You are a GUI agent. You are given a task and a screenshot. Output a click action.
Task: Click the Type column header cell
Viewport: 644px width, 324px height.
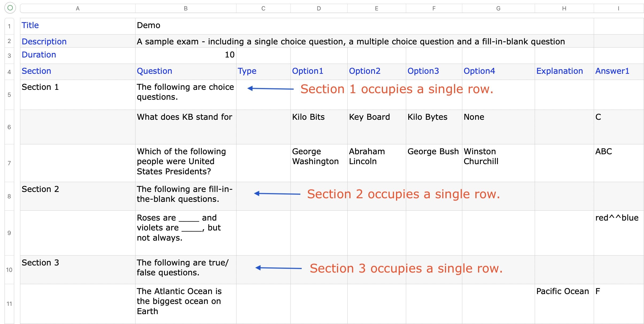[x=263, y=71]
